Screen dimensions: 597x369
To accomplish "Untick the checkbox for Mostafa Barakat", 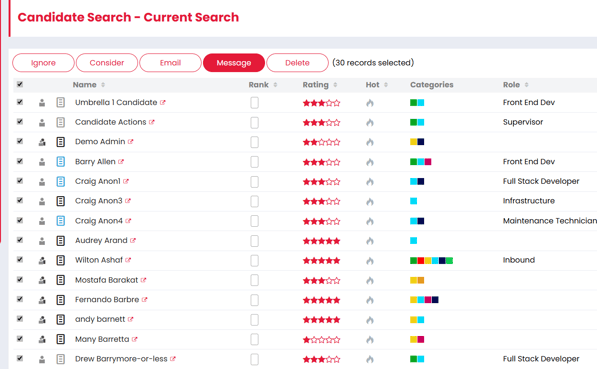I will [x=20, y=280].
